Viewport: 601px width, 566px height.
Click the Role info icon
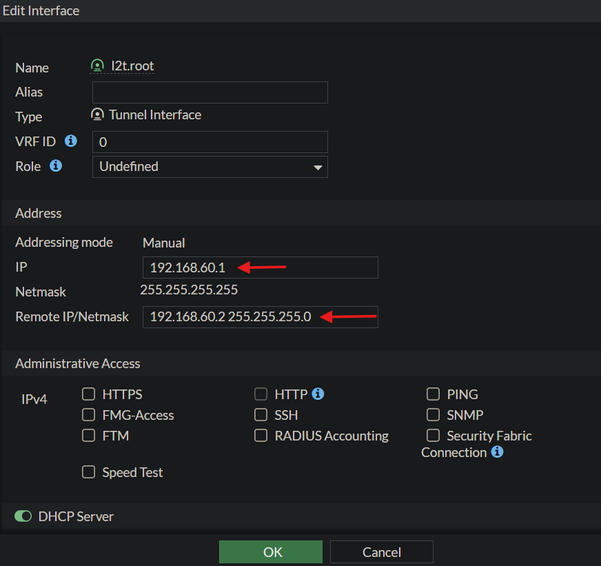[x=56, y=166]
